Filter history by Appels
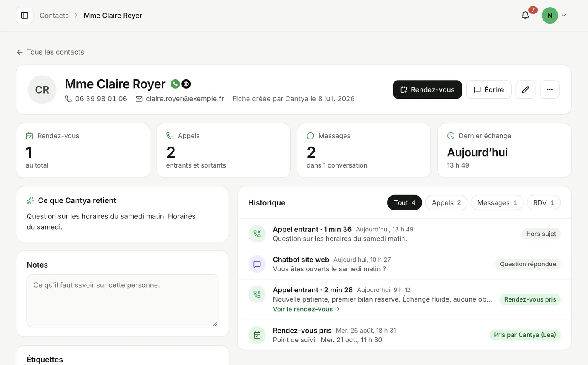This screenshot has width=588, height=365. click(446, 202)
